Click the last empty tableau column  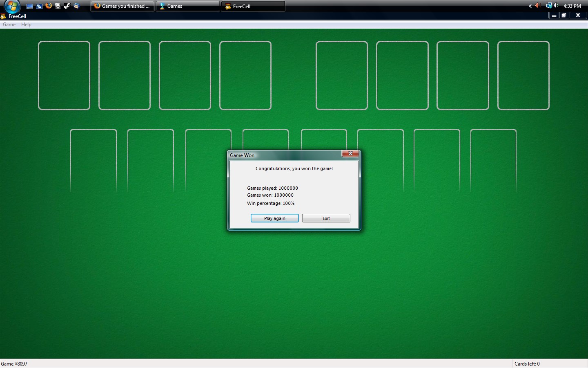coord(493,161)
